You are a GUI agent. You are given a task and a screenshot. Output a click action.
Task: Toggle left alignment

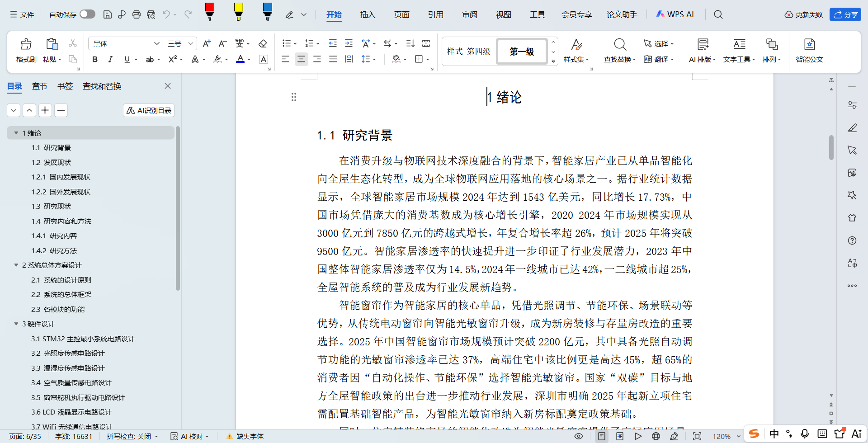[285, 59]
